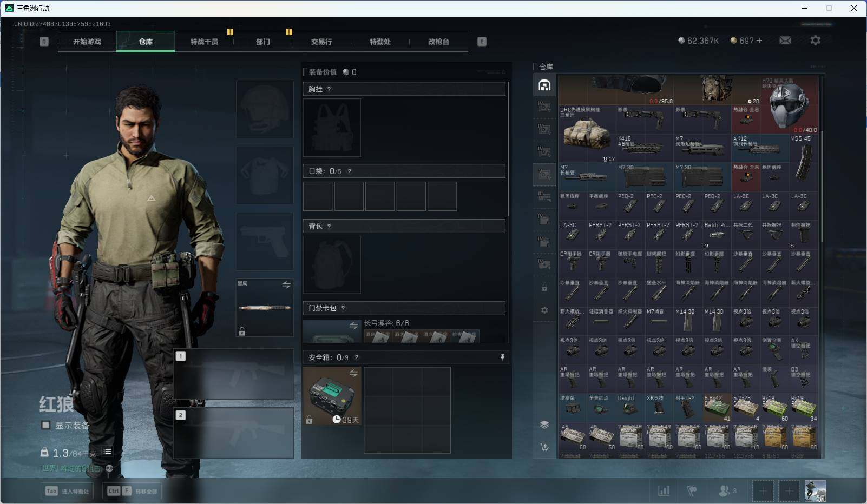Select the M7消音 suppressor item
The image size is (867, 504).
pyautogui.click(x=659, y=322)
